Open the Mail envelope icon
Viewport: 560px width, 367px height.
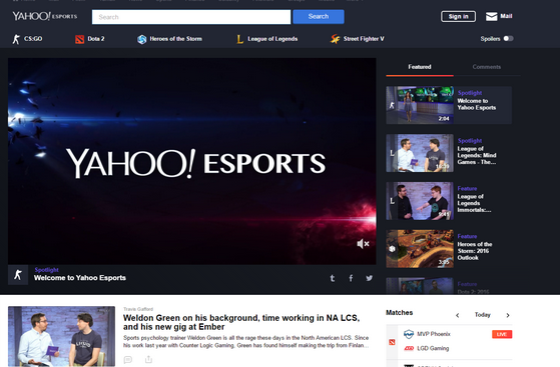point(491,16)
